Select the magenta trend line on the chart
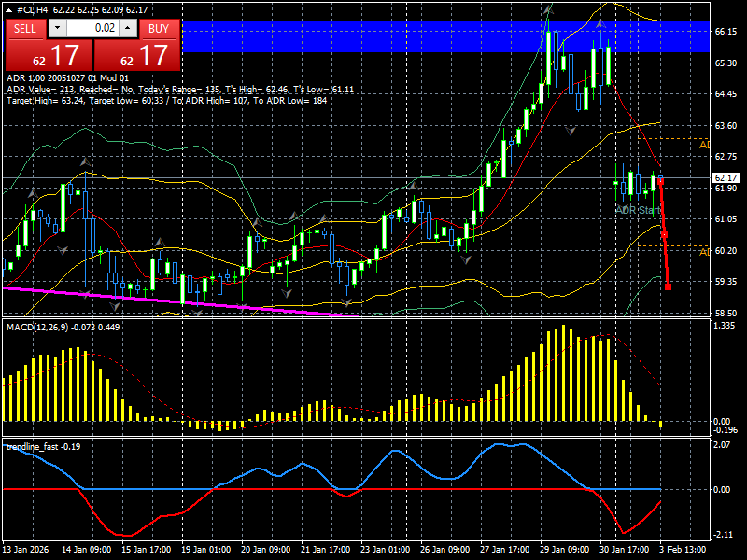This screenshot has height=560, width=747. click(181, 301)
